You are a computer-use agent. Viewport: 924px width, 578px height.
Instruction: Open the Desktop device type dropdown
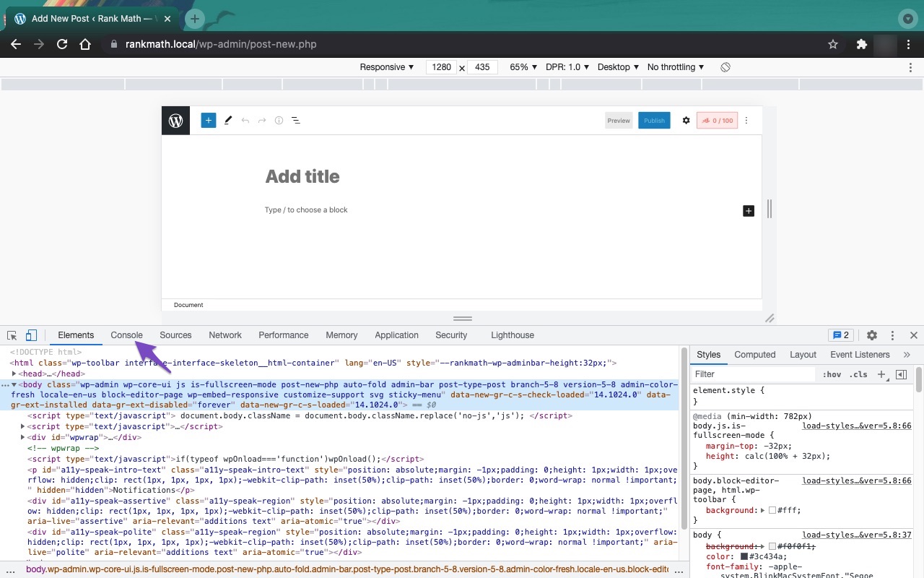[x=619, y=67]
